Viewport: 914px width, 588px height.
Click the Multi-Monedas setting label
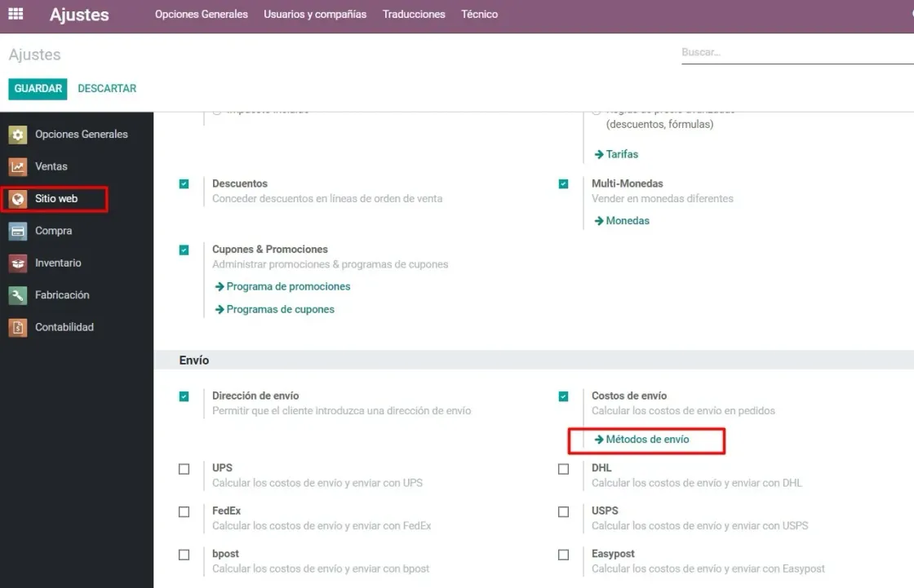tap(628, 183)
